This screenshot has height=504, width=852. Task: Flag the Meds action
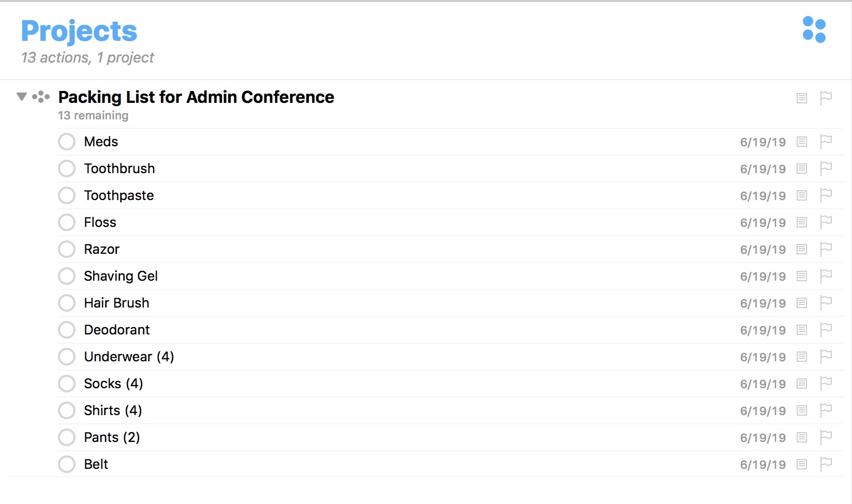click(x=826, y=141)
